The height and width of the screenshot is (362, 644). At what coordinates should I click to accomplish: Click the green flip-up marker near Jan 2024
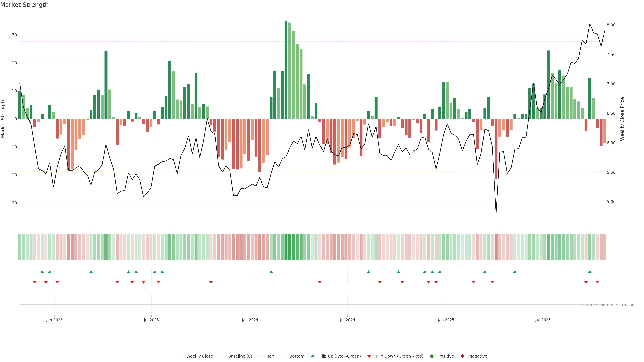pyautogui.click(x=271, y=272)
